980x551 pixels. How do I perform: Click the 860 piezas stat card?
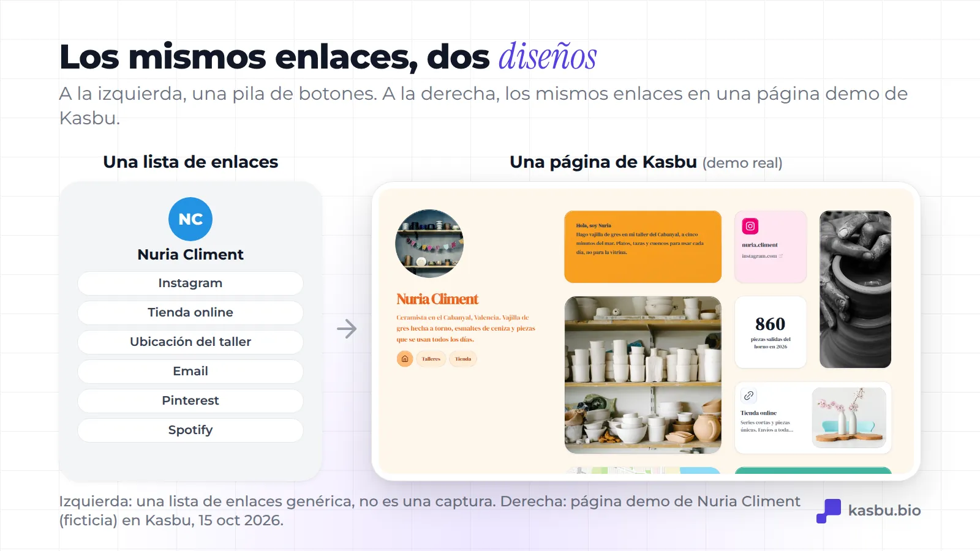pos(771,332)
